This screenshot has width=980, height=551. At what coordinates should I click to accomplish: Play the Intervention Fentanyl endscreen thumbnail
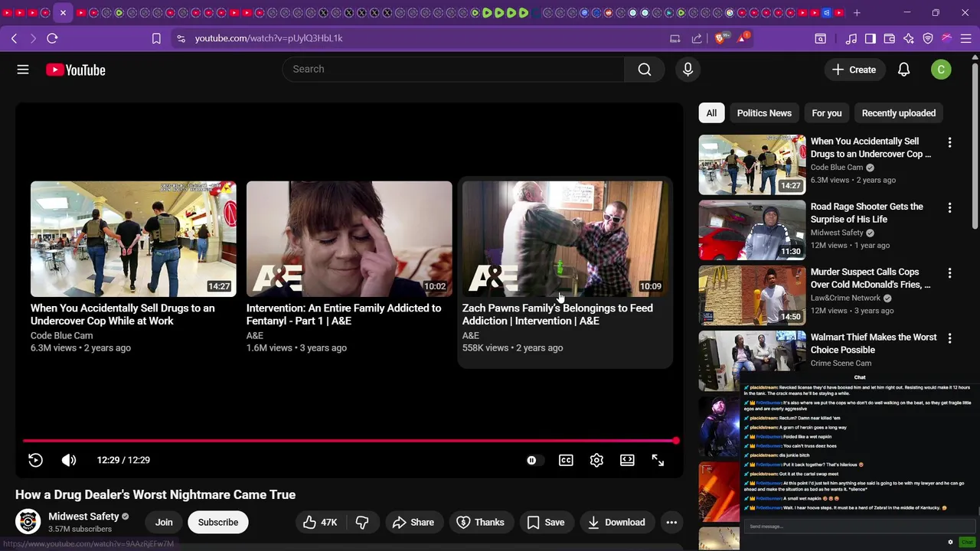(x=349, y=239)
